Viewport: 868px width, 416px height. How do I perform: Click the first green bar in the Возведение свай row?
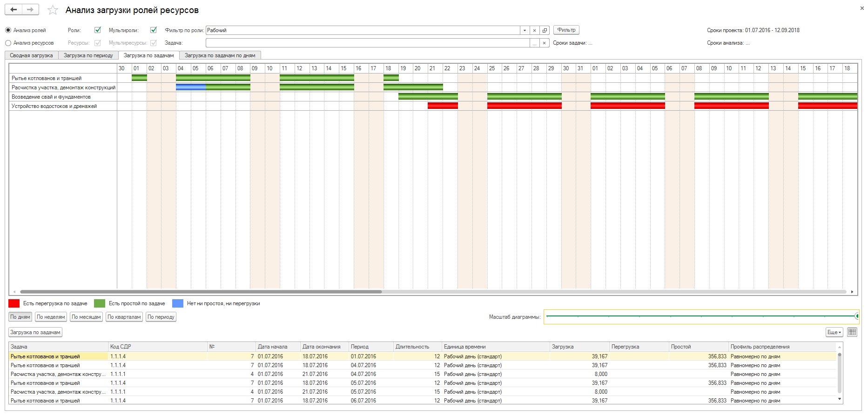[x=428, y=96]
